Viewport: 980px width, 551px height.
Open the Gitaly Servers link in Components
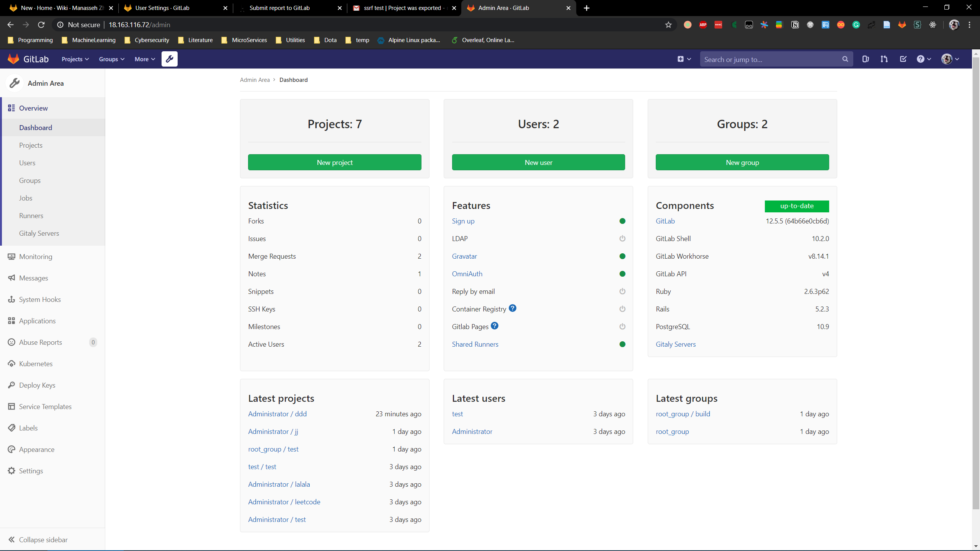(x=676, y=344)
